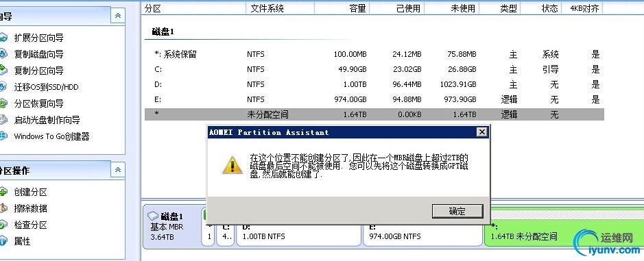Open the Windows To Go创建器
644x261 pixels.
[51, 136]
